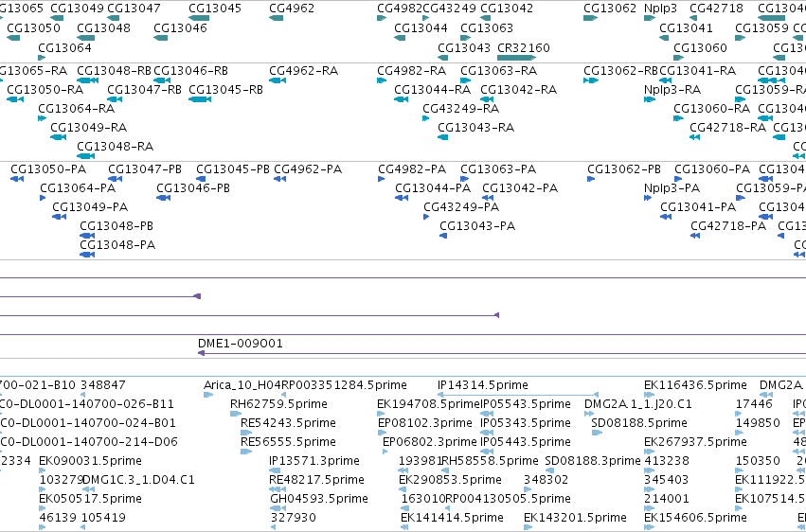Open transcript CG13042-RA label

(518, 89)
